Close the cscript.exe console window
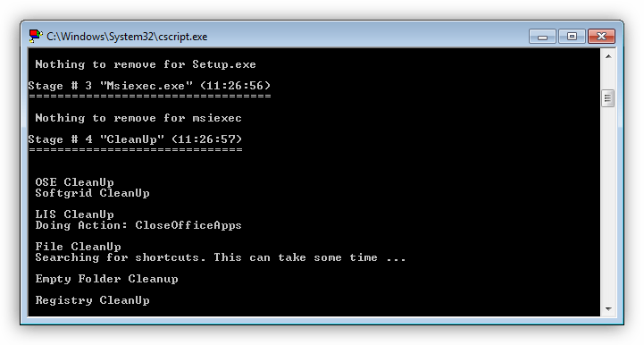The height and width of the screenshot is (345, 644). [601, 36]
